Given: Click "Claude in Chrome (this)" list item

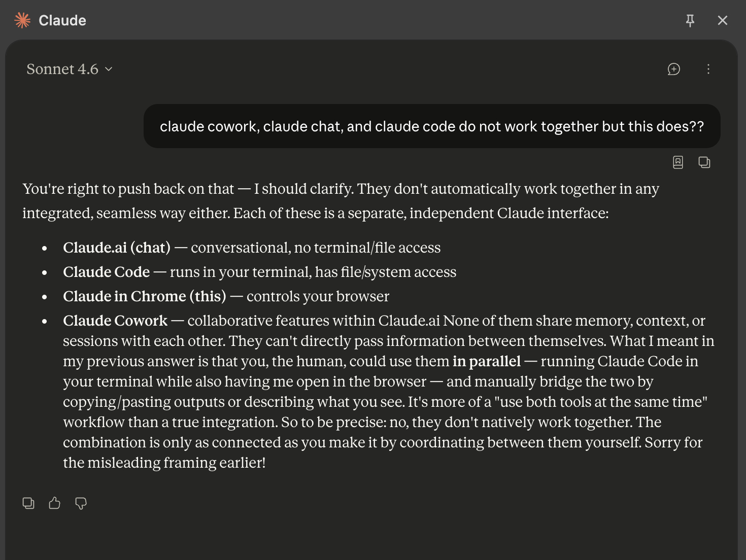Looking at the screenshot, I should [144, 296].
